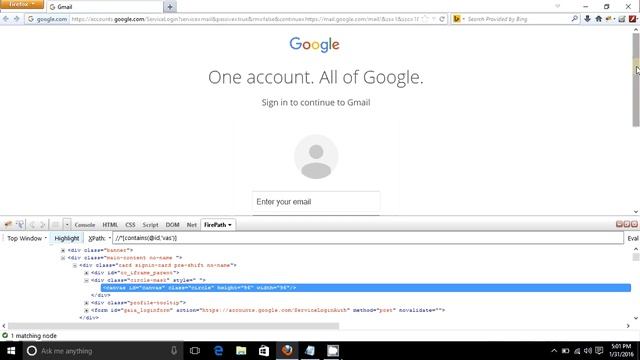Toggle the Highlight button in FirePath
Viewport: 640px width, 360px height.
pos(67,238)
